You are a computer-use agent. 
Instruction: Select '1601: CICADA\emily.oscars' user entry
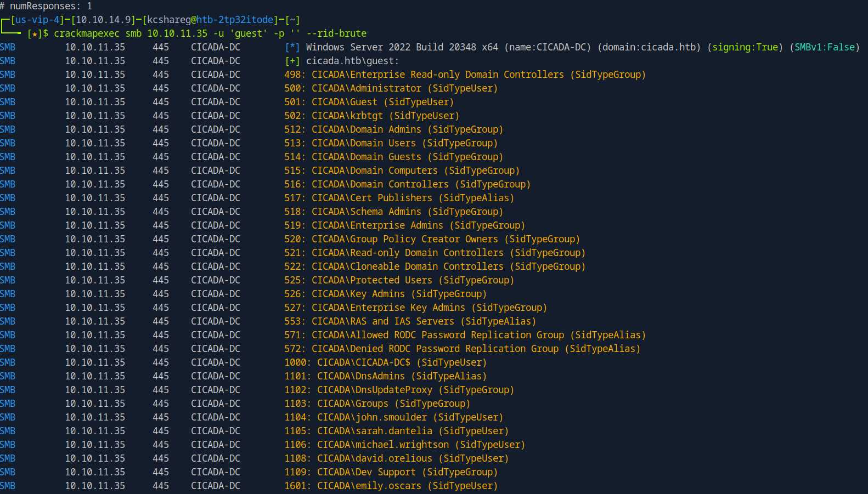click(391, 486)
